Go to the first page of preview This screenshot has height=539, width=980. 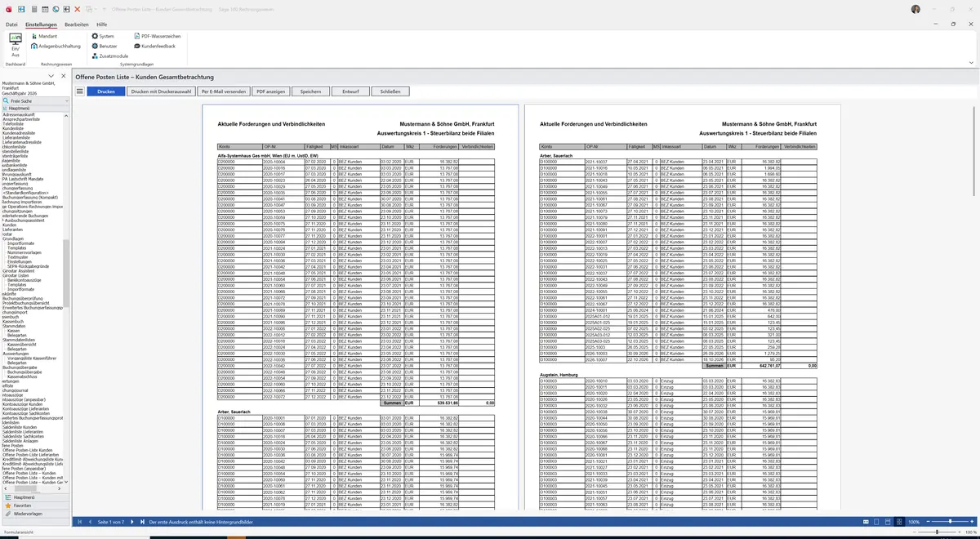click(79, 522)
